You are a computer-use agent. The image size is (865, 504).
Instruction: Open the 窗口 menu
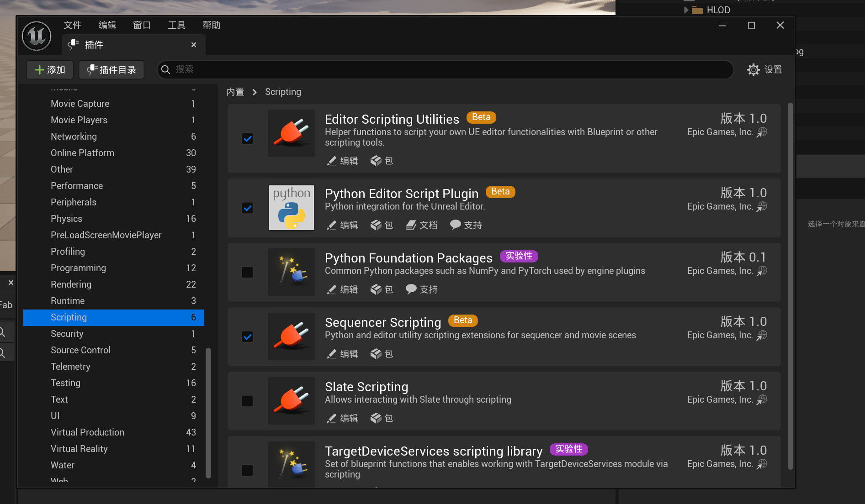(x=142, y=25)
